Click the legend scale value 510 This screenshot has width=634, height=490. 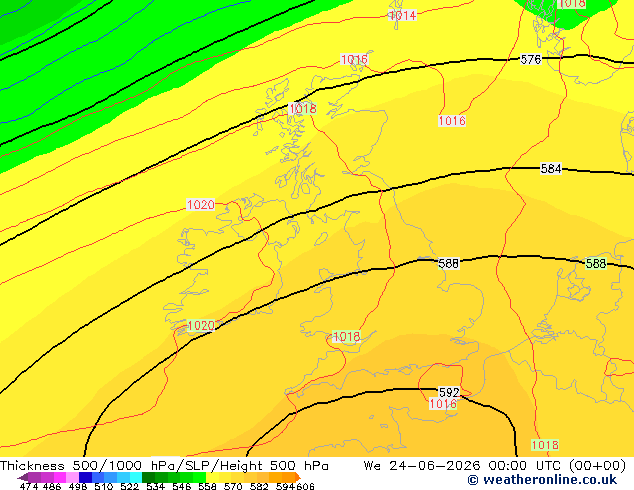(104, 486)
